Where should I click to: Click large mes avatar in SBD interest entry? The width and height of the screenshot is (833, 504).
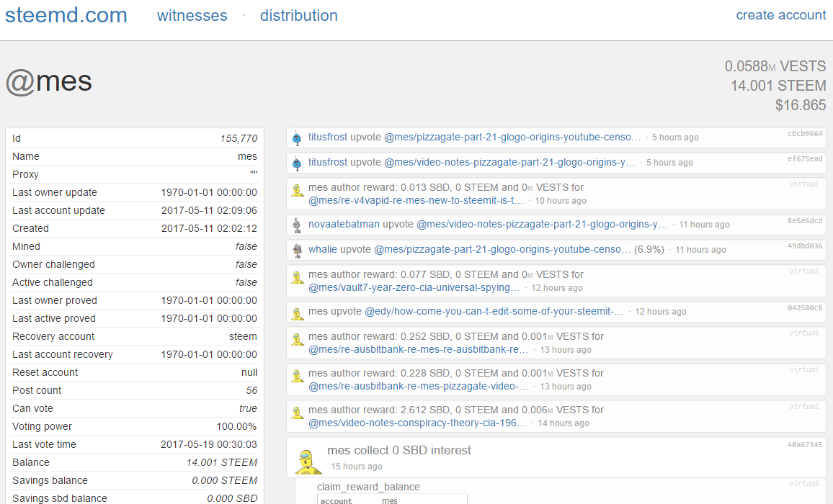pos(308,461)
